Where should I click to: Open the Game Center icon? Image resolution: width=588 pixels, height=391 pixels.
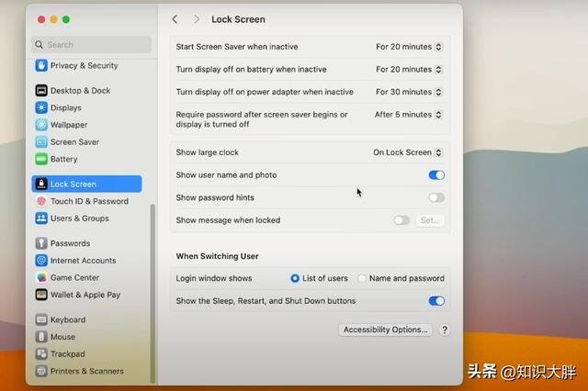coord(41,277)
